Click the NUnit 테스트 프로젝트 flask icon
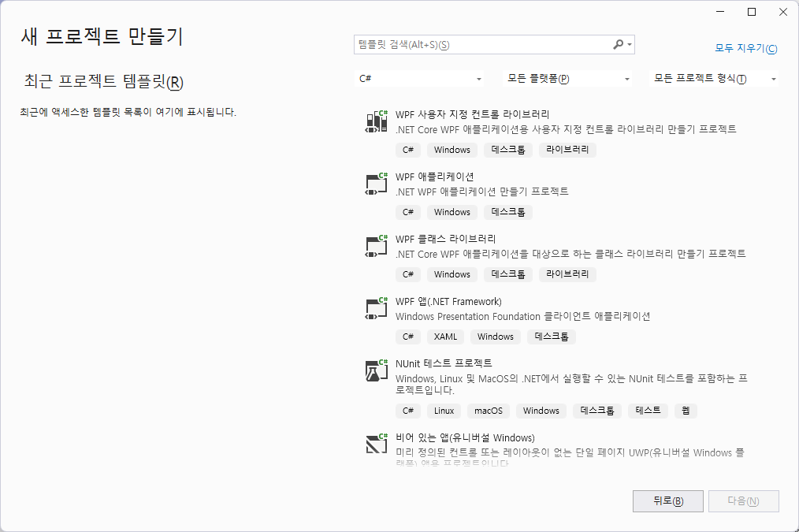799x532 pixels. 377,370
